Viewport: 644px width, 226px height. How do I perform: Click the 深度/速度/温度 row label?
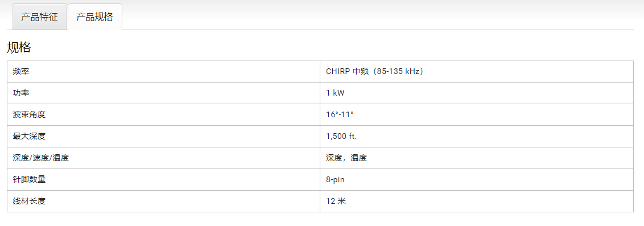tap(41, 158)
